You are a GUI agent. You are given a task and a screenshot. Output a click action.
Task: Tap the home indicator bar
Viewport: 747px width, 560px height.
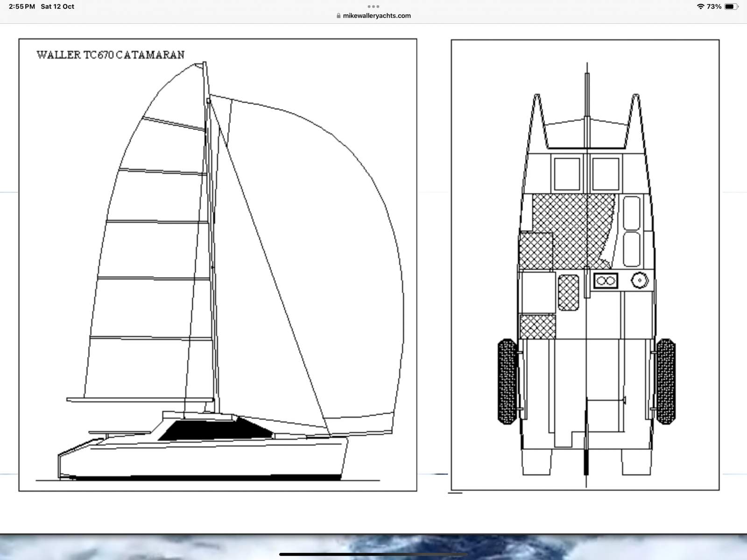click(x=373, y=554)
